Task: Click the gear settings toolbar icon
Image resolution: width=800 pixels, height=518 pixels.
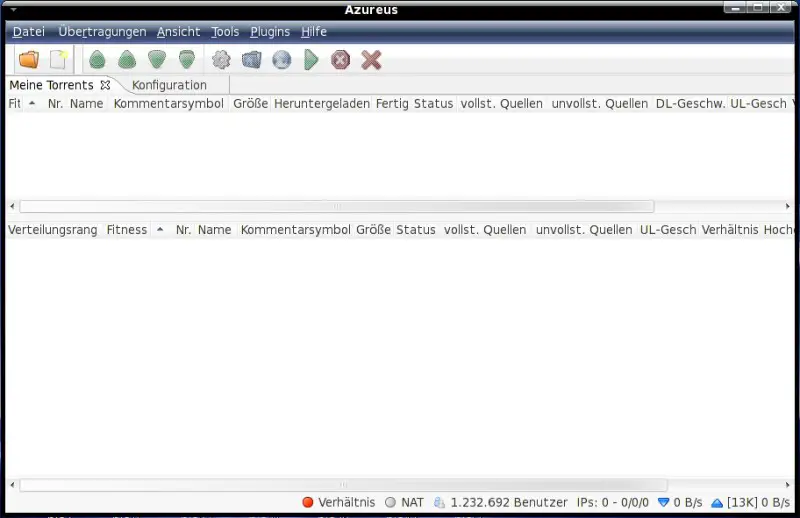Action: 221,60
